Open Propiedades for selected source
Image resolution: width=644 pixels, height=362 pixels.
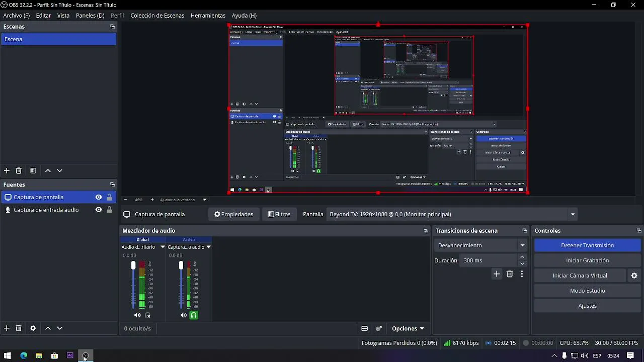coord(233,214)
